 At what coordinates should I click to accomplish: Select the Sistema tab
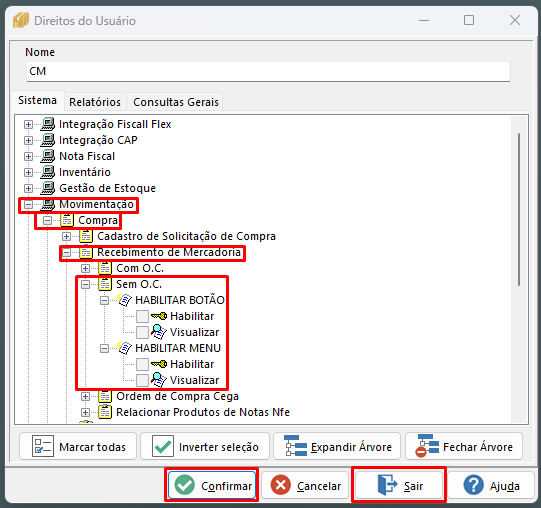point(37,100)
